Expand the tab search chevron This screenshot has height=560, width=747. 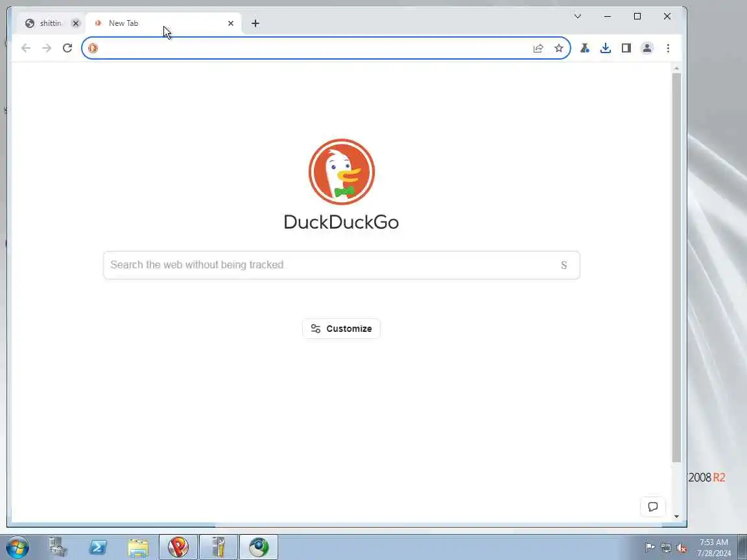coord(578,16)
